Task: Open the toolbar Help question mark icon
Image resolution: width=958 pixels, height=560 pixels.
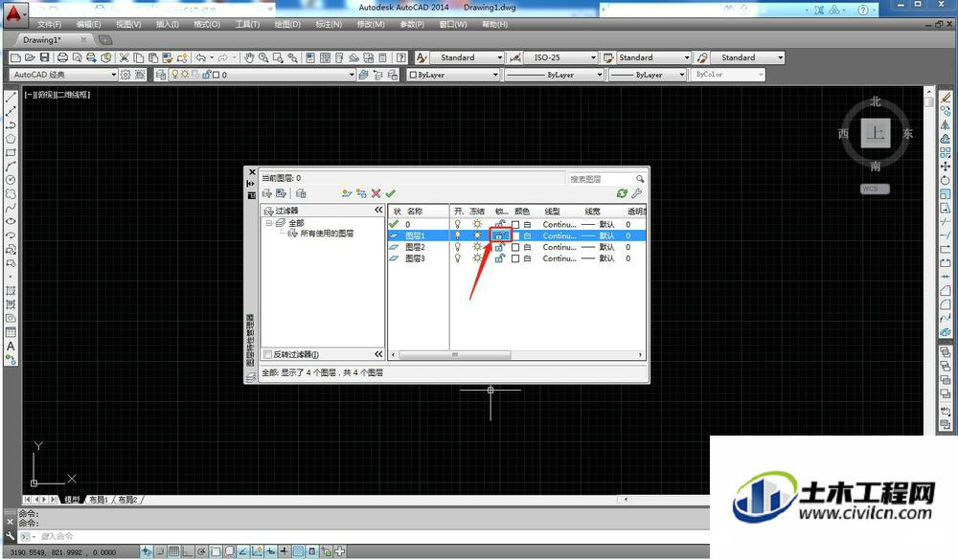Action: [x=400, y=57]
